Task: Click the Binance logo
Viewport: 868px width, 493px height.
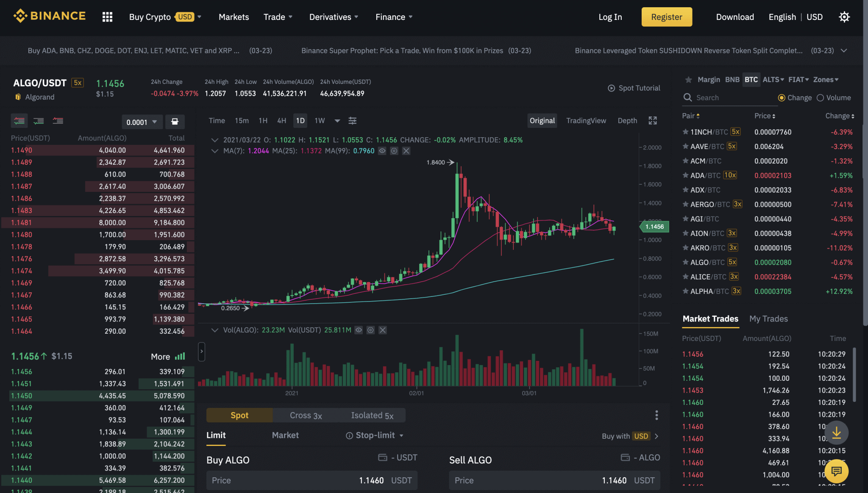Action: (50, 16)
